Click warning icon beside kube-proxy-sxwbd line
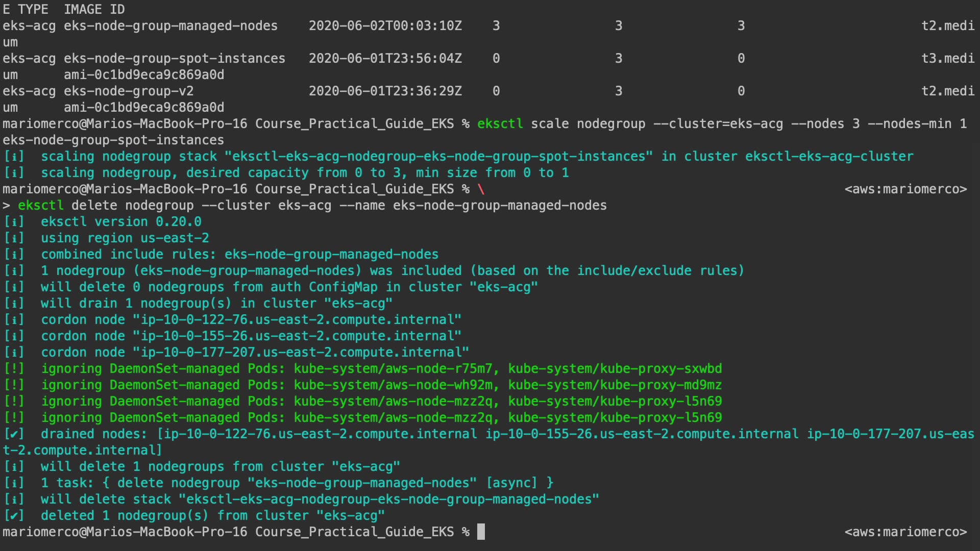This screenshot has width=980, height=551. [14, 369]
